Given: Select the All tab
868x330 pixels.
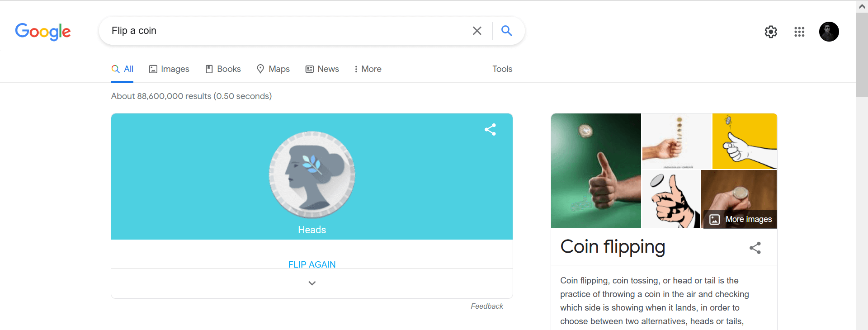Looking at the screenshot, I should 122,69.
